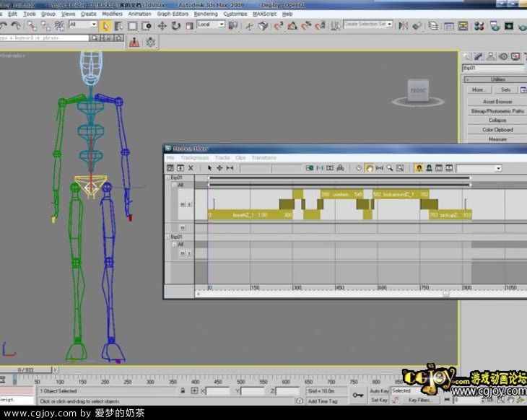
Task: Toggle Percent Snap on main toolbar
Action: pos(306,25)
